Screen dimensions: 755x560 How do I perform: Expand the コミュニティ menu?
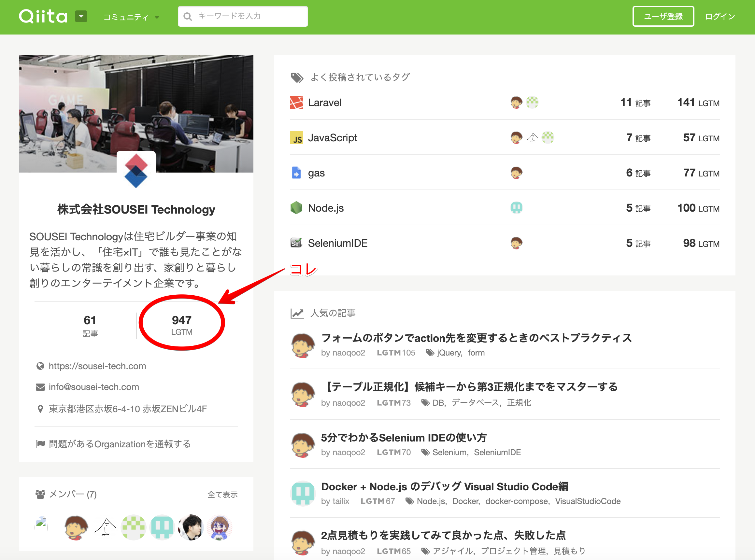point(131,17)
